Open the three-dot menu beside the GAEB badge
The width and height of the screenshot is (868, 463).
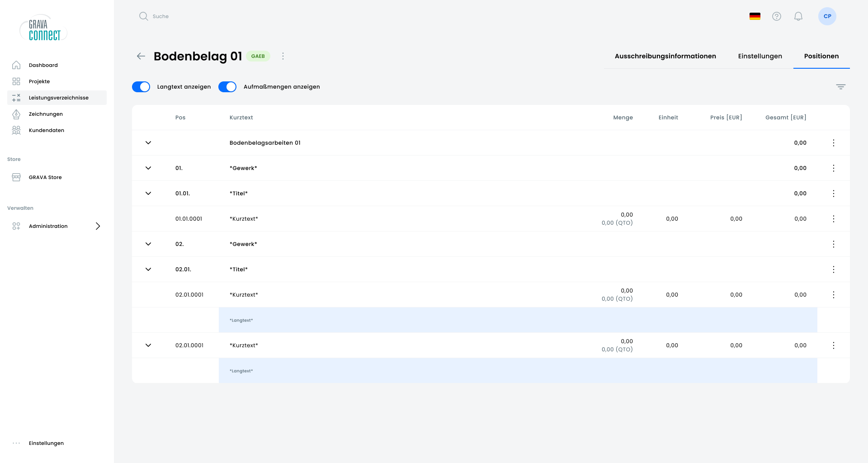pos(283,56)
